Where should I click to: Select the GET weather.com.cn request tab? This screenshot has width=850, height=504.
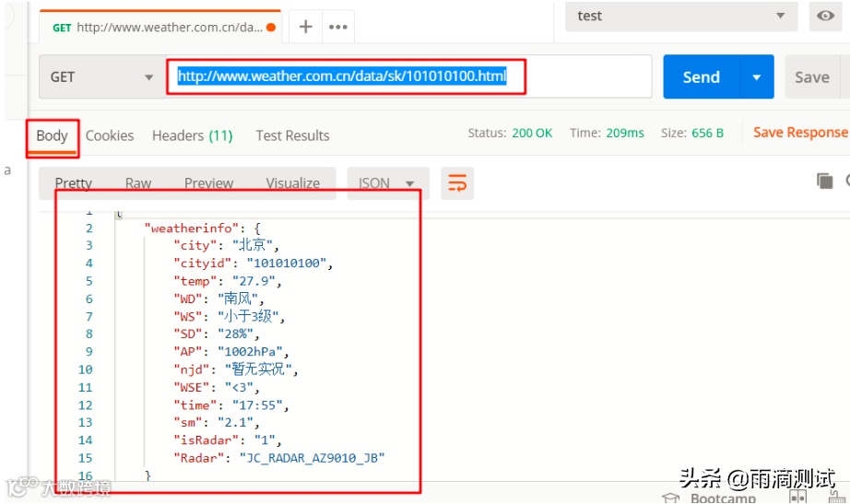pyautogui.click(x=159, y=27)
